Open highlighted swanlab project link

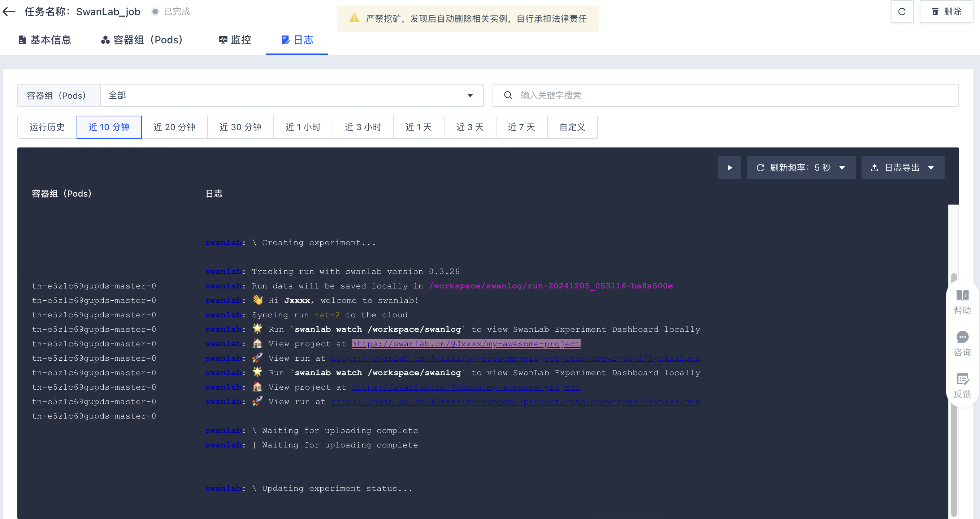tap(466, 344)
